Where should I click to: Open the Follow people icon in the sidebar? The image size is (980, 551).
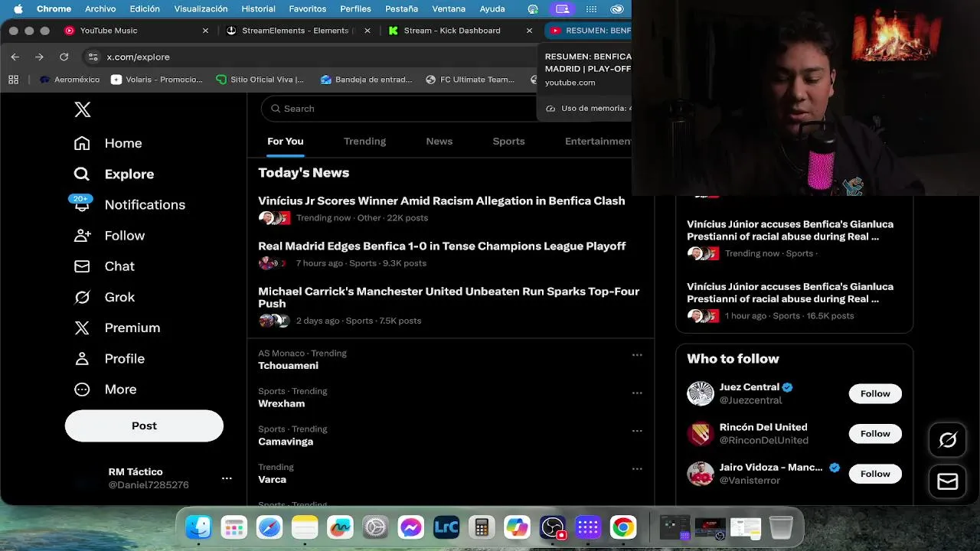[x=82, y=236]
